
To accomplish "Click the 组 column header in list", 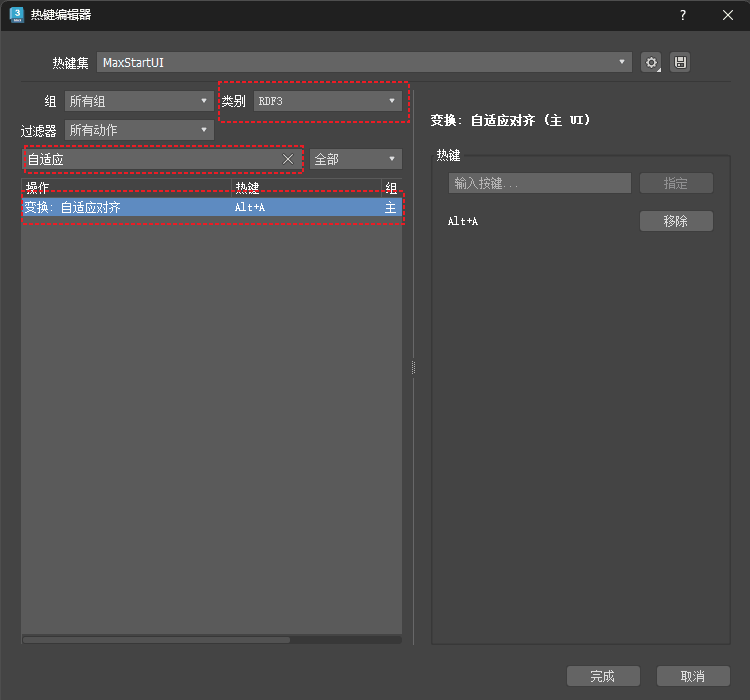I will pos(391,187).
